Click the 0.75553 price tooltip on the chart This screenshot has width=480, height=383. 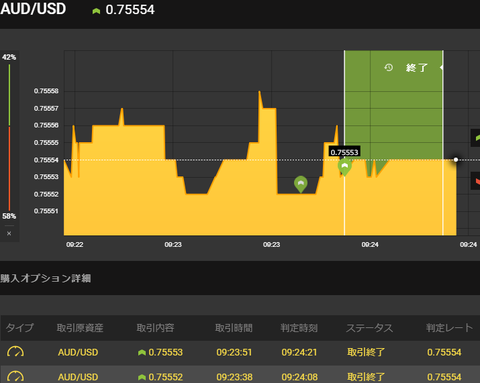coord(344,152)
